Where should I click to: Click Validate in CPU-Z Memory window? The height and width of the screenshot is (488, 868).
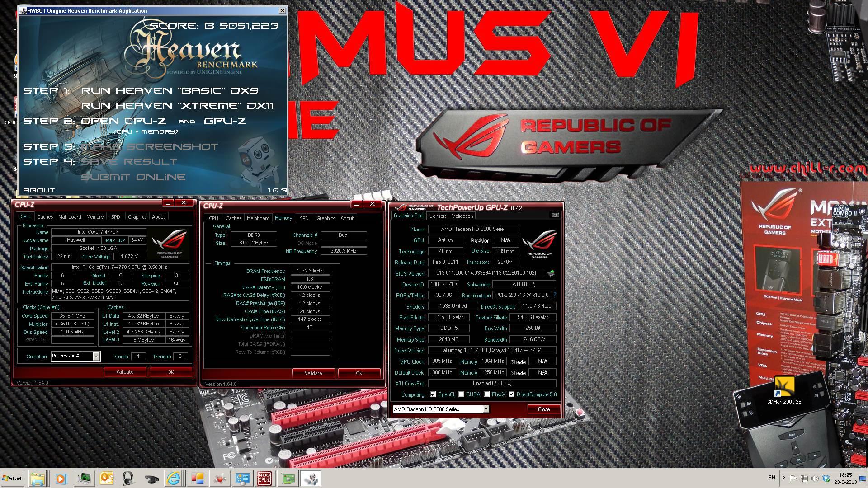click(x=313, y=373)
